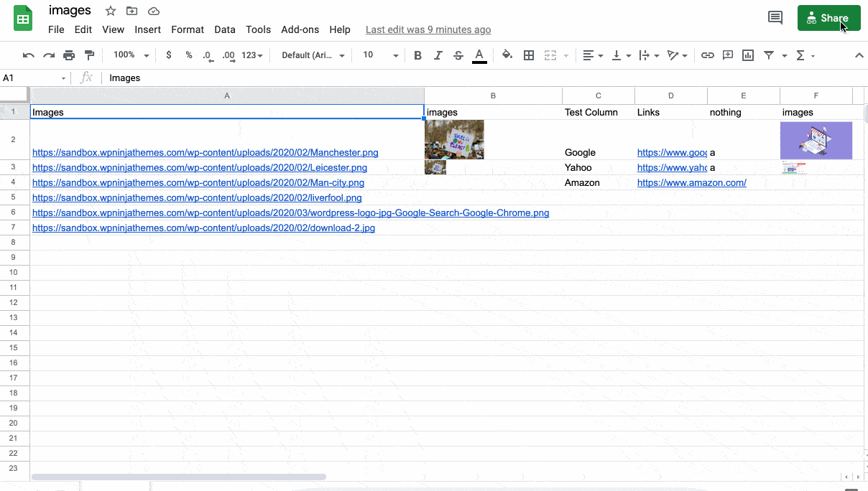This screenshot has height=491, width=868.
Task: Open the font size 10 dropdown
Action: pos(380,55)
